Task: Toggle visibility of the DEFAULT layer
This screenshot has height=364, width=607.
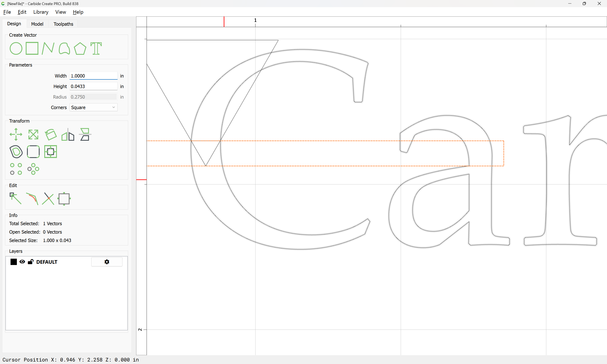Action: (22, 262)
